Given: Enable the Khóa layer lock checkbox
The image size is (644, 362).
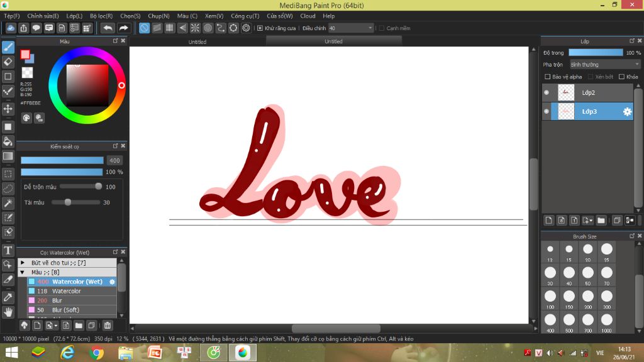Looking at the screenshot, I should pyautogui.click(x=622, y=77).
